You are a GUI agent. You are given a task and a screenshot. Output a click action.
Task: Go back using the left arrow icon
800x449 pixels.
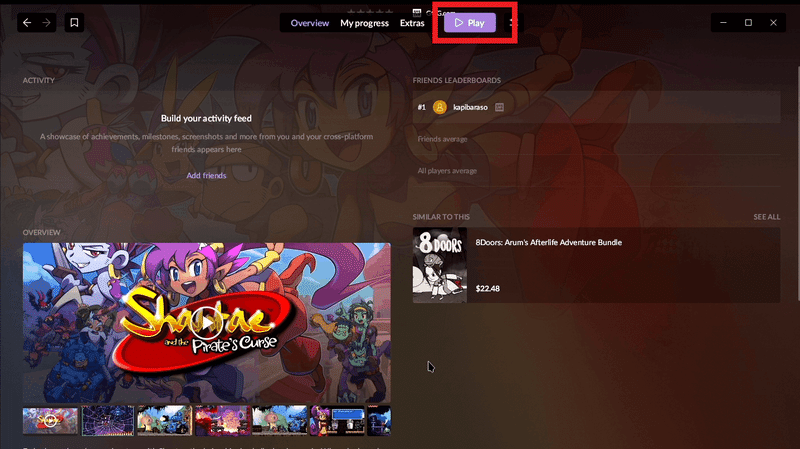(27, 22)
